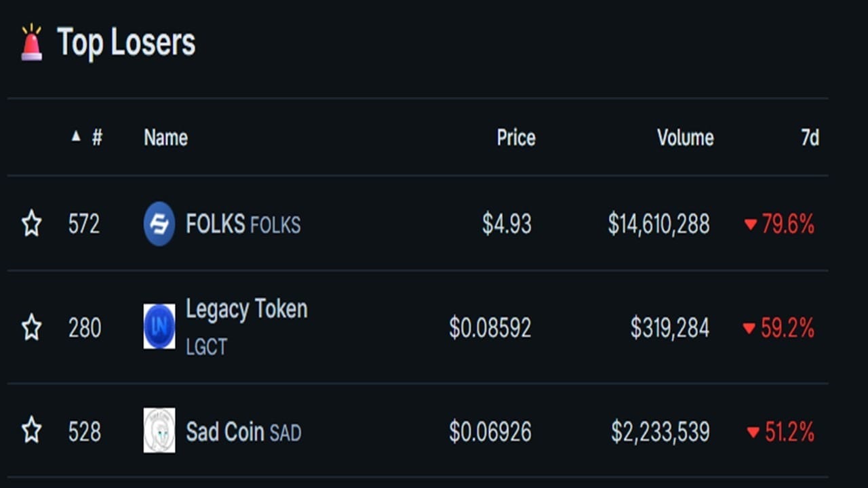The image size is (868, 488).
Task: Click the FOLKS coin logo icon
Action: pos(159,224)
